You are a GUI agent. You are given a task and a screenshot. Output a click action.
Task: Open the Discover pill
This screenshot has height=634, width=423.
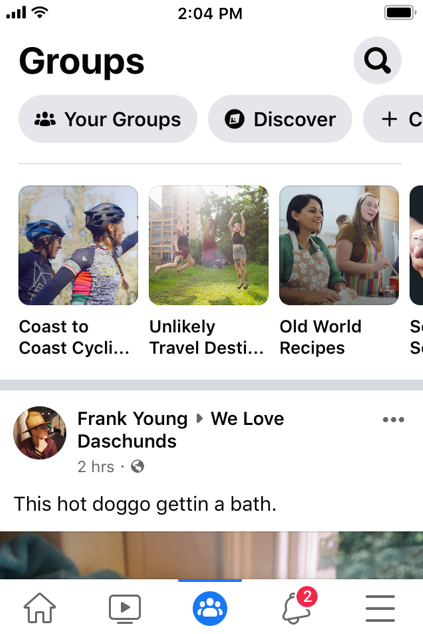click(280, 119)
